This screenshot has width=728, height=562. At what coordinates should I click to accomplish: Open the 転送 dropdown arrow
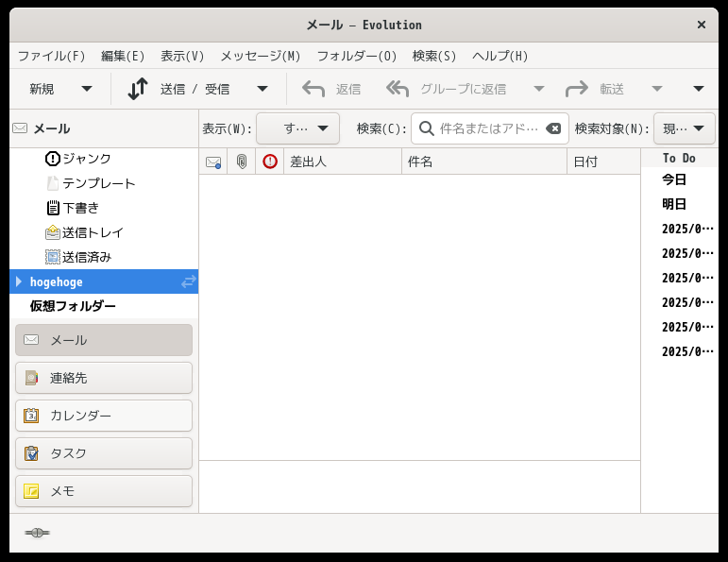(656, 89)
